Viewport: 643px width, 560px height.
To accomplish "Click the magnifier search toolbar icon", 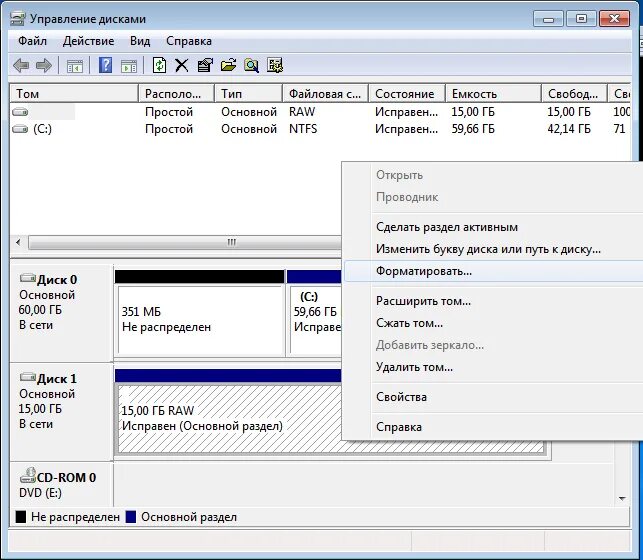I will pyautogui.click(x=251, y=65).
